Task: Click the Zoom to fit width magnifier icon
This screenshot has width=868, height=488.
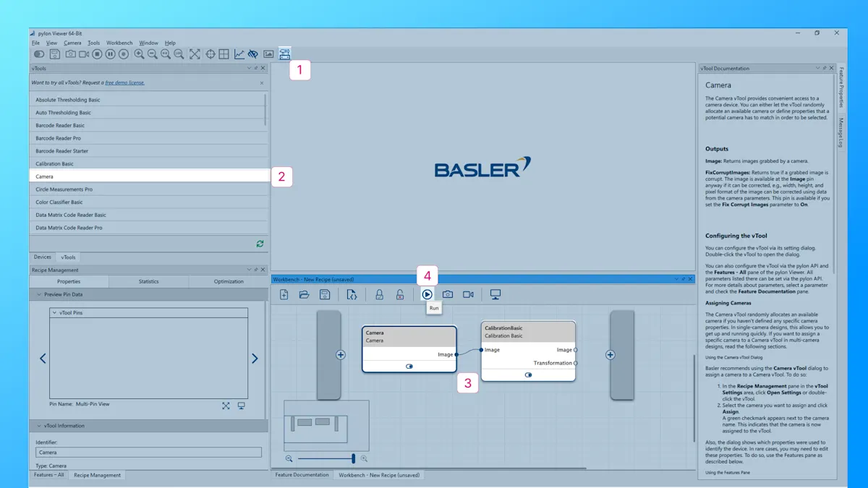Action: (166, 54)
